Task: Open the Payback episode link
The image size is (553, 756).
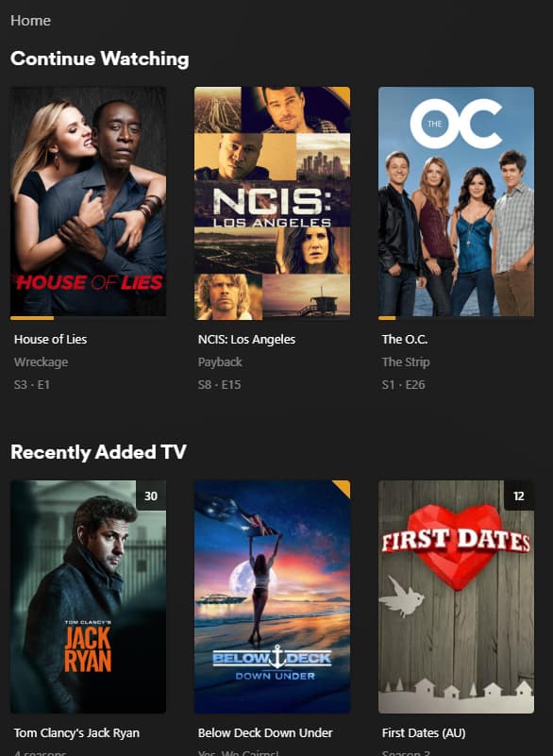Action: [x=220, y=362]
